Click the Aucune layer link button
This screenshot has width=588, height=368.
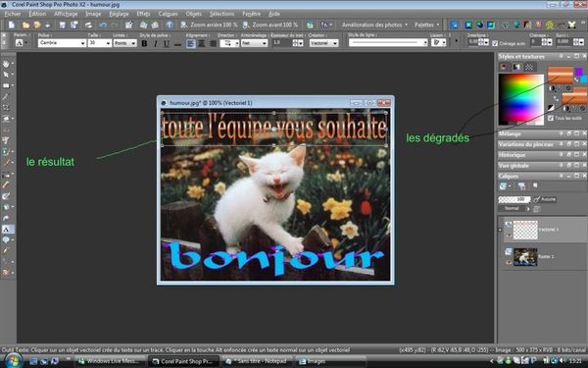click(x=545, y=199)
